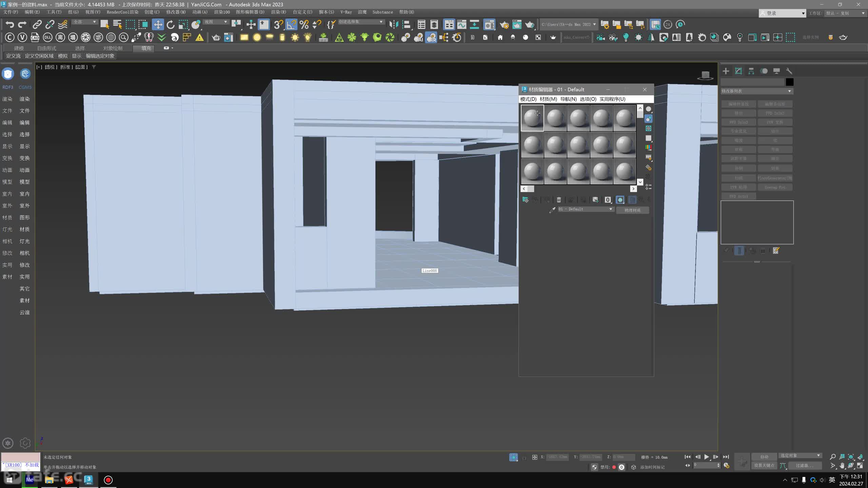Toggle Backlight in Material Editor
868x488 pixels.
[x=648, y=119]
